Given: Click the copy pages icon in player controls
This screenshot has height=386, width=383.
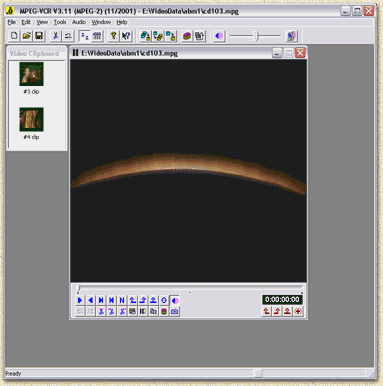Looking at the screenshot, I should [153, 311].
